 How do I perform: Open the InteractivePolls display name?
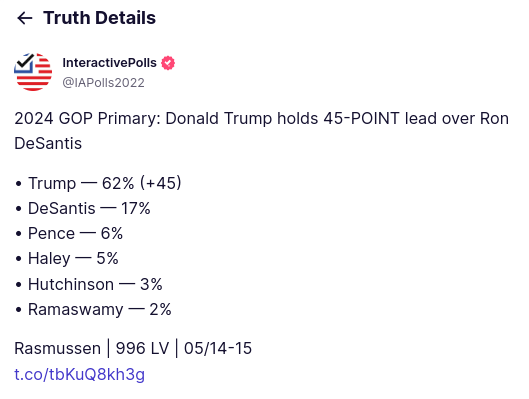pos(110,63)
